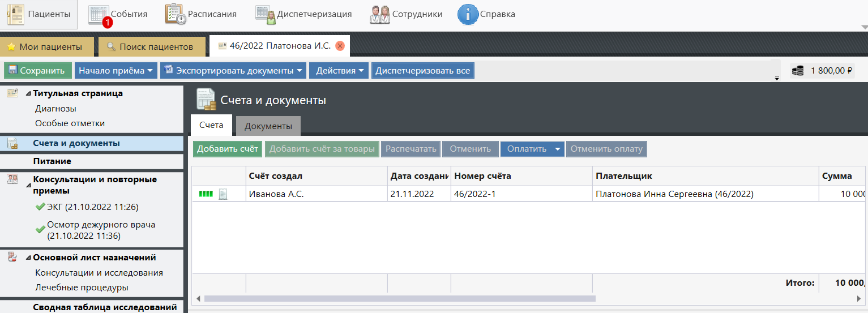Open the Сотрудники staff icon
The image size is (868, 313).
(x=379, y=14)
